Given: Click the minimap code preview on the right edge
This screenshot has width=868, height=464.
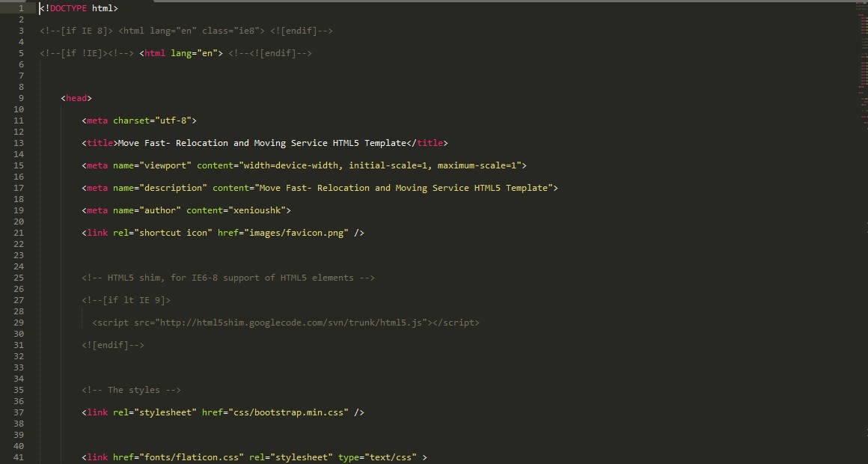Looking at the screenshot, I should point(863,67).
